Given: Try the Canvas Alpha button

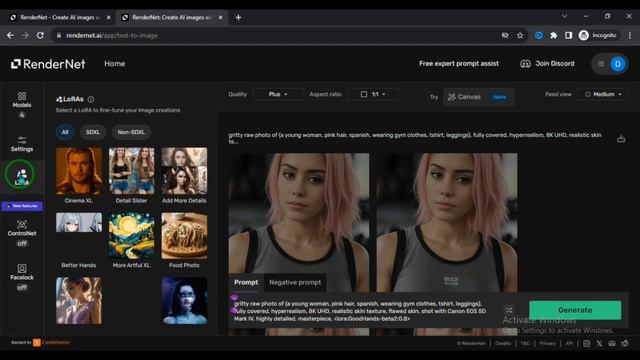Looking at the screenshot, I should tap(478, 97).
